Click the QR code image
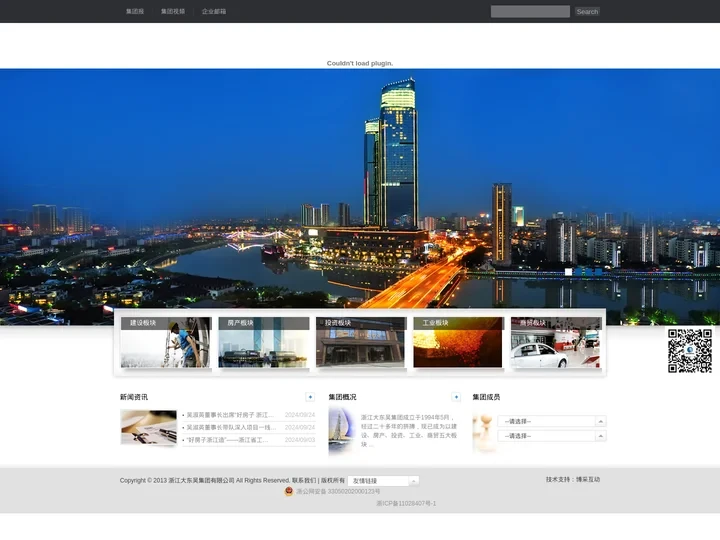720x540 pixels. [690, 351]
